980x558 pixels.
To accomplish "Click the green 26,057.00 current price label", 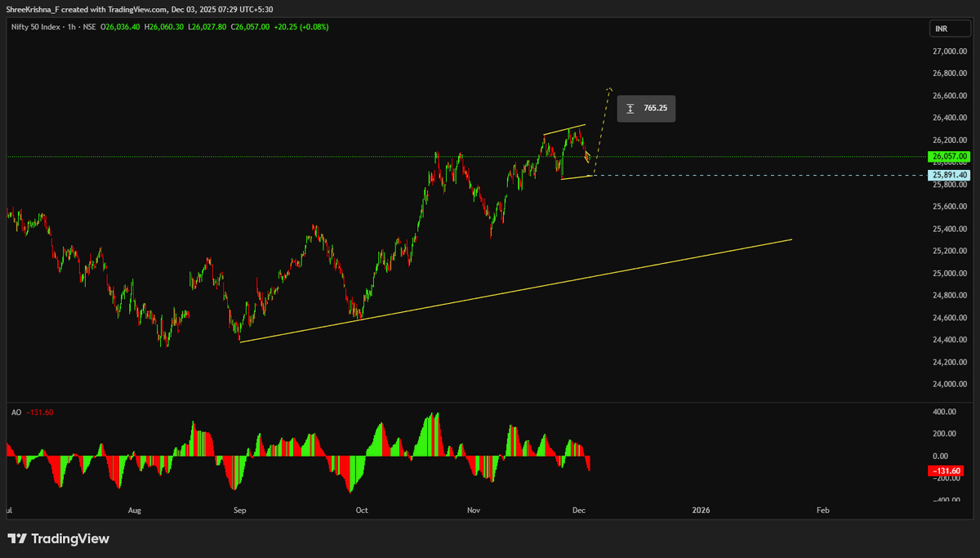I will pyautogui.click(x=948, y=156).
